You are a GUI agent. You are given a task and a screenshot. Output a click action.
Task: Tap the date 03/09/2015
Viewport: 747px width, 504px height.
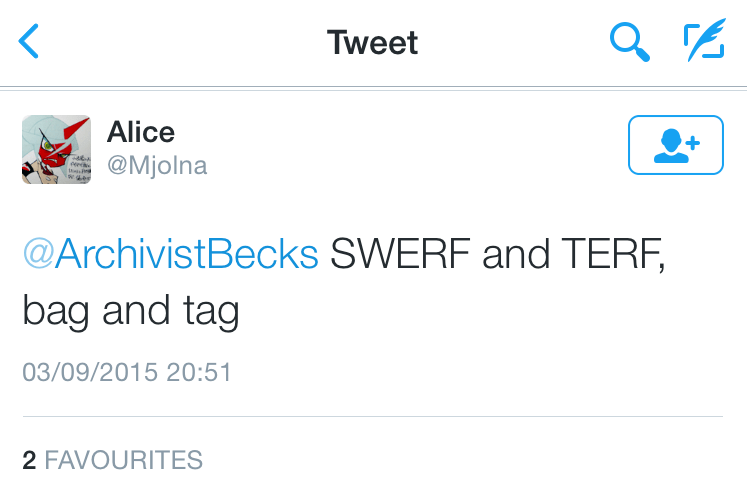(x=90, y=373)
